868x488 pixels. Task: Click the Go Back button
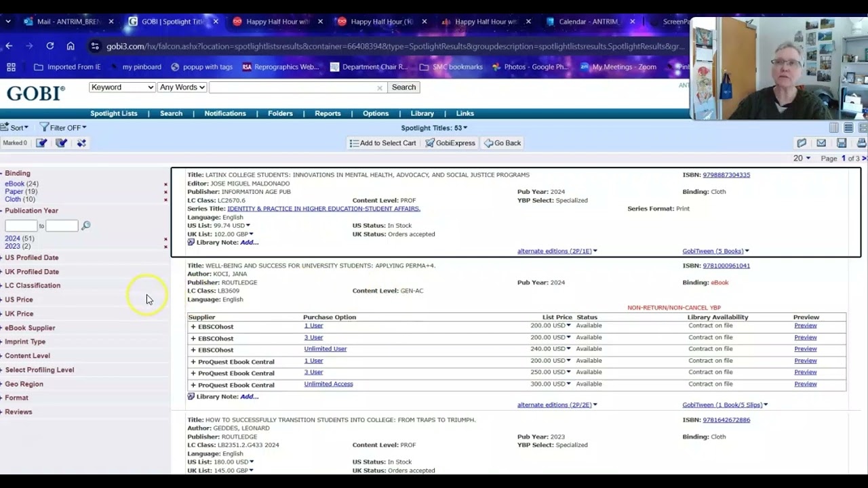tap(502, 143)
